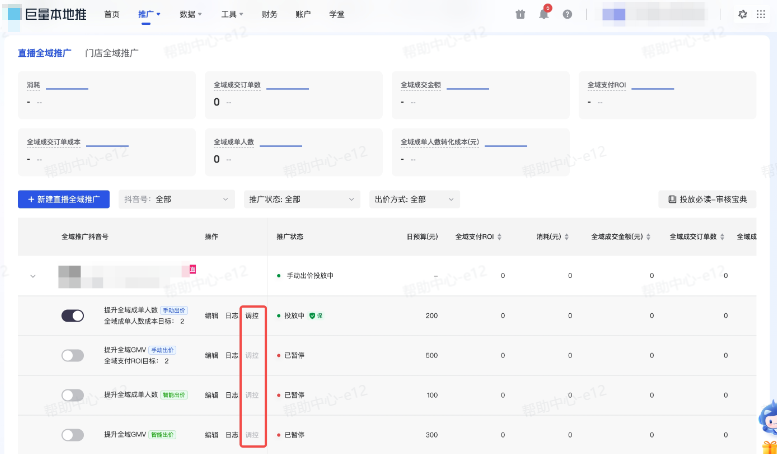Open the apps grid icon

[761, 14]
